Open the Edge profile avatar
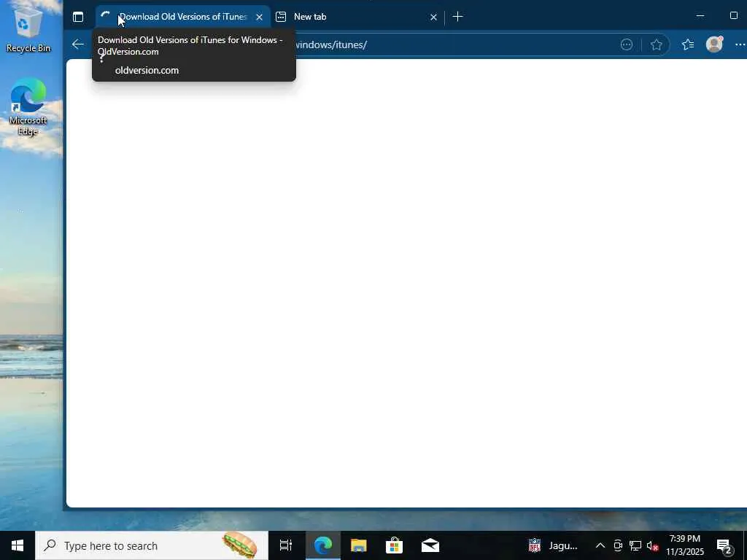This screenshot has height=560, width=747. [714, 44]
